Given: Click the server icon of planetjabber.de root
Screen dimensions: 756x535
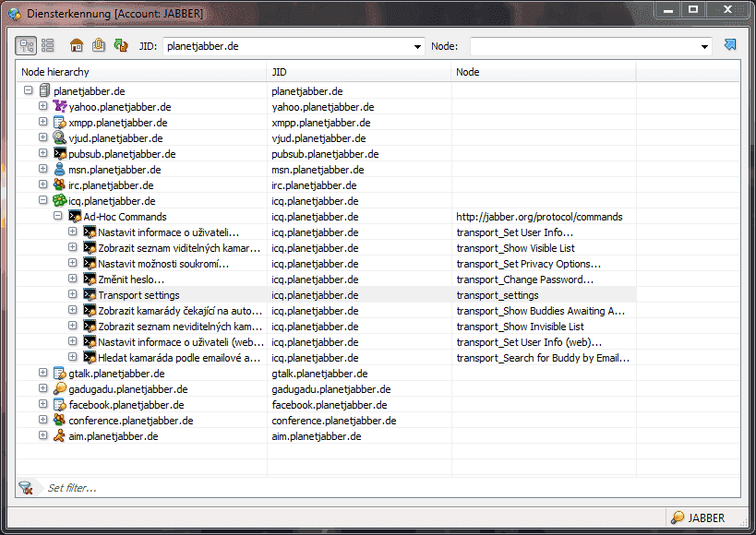Looking at the screenshot, I should tap(44, 90).
